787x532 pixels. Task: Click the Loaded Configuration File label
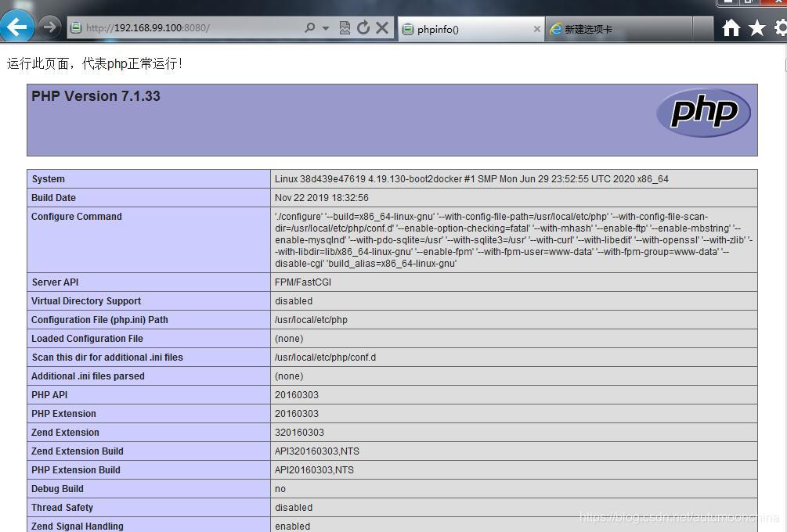(87, 339)
